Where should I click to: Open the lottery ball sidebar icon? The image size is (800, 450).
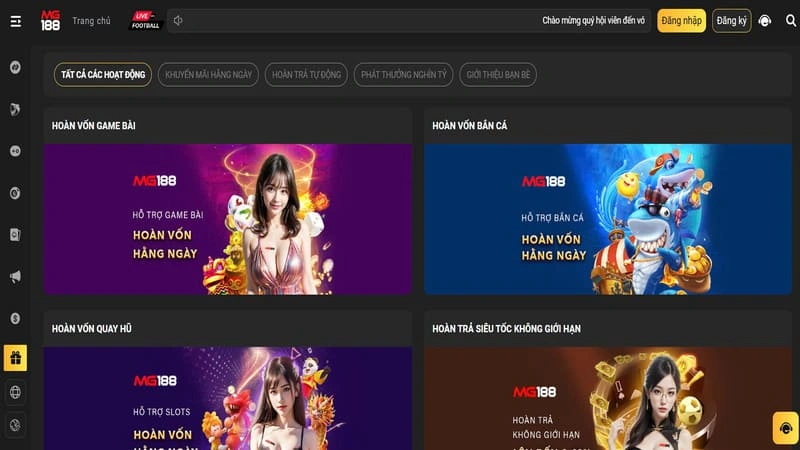point(15,193)
